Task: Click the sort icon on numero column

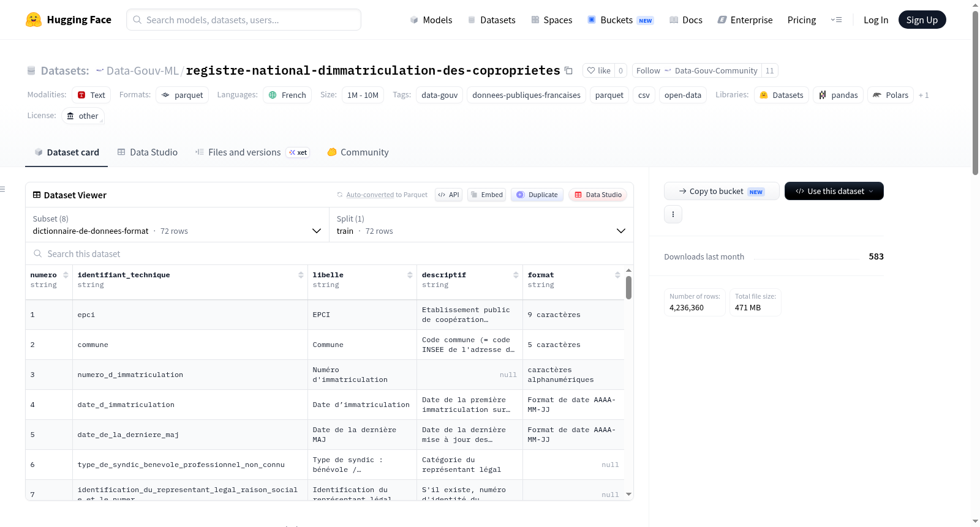Action: tap(66, 275)
